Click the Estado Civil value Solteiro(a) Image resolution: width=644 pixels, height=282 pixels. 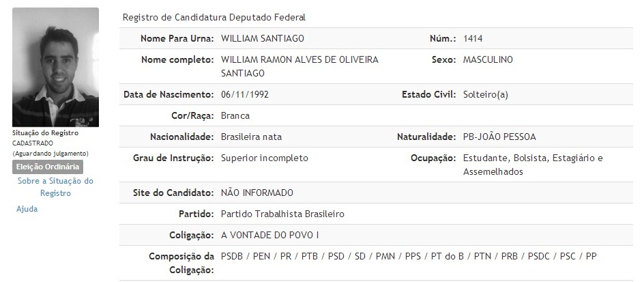coord(486,94)
